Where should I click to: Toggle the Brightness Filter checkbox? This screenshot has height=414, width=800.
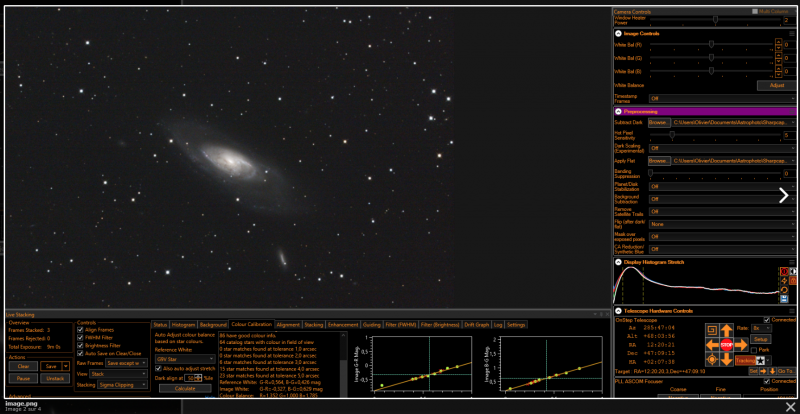tap(80, 346)
